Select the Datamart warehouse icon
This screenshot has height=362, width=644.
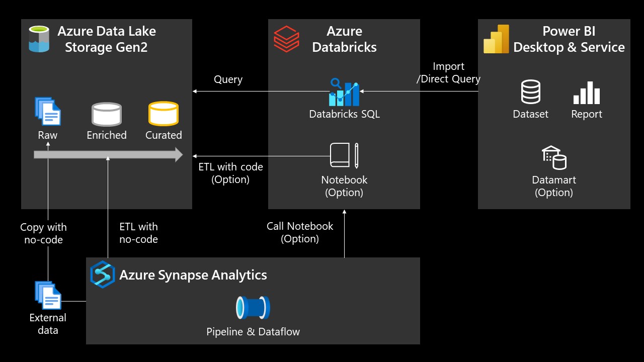[554, 158]
